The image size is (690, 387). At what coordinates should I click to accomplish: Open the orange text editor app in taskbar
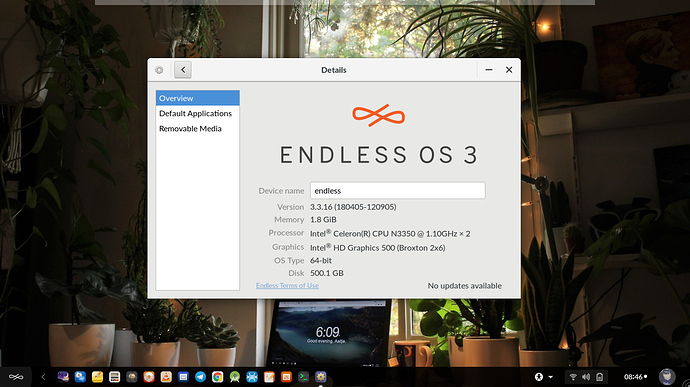tap(269, 377)
